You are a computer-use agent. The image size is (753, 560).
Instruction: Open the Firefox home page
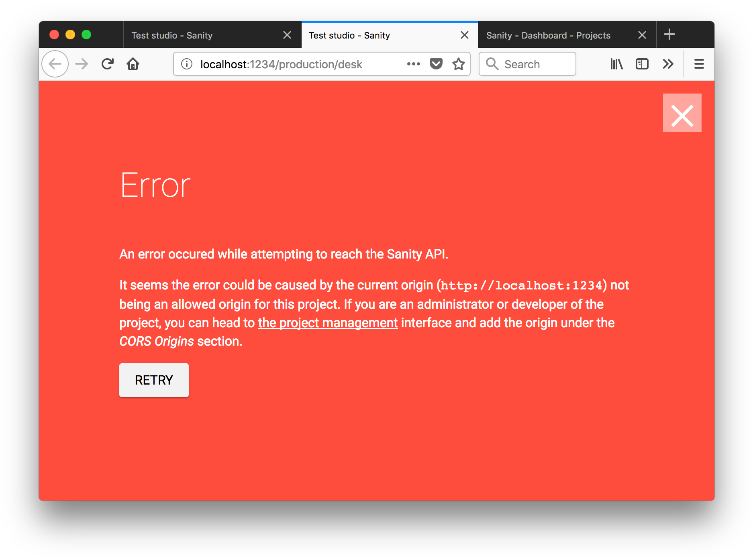[x=133, y=64]
